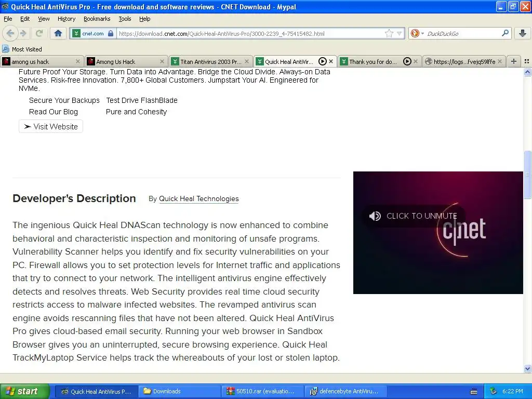The height and width of the screenshot is (399, 532).
Task: Open the Quick Heal Technologies developer link
Action: [x=199, y=199]
